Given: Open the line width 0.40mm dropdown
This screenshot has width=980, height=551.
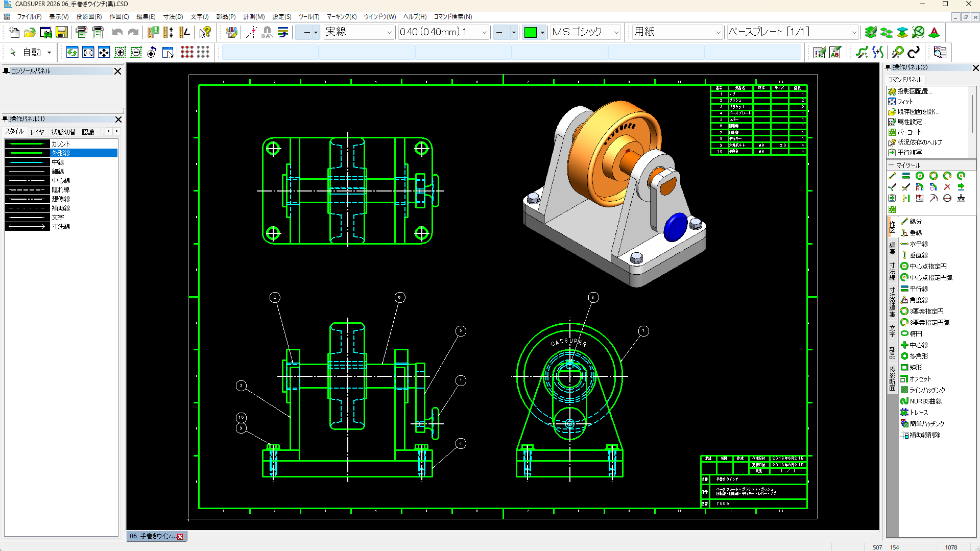Looking at the screenshot, I should pos(443,32).
